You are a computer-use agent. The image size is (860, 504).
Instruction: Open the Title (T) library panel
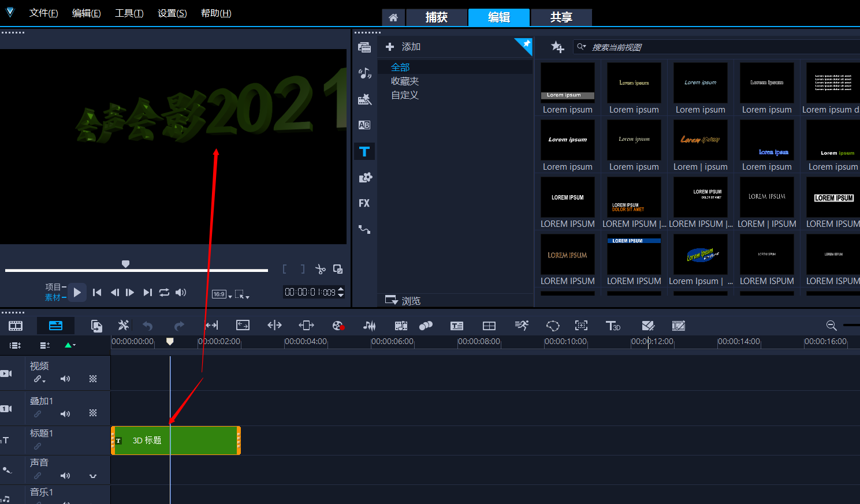pyautogui.click(x=364, y=151)
